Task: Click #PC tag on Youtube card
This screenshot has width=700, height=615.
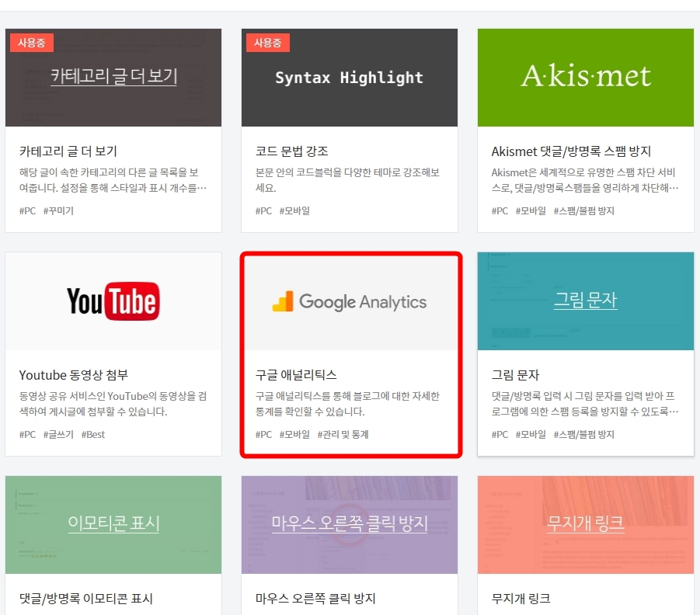Action: [x=27, y=434]
